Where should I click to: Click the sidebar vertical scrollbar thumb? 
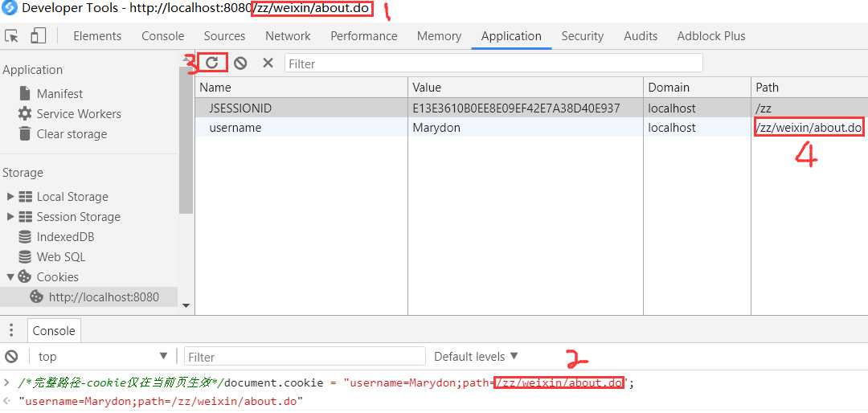[x=186, y=138]
